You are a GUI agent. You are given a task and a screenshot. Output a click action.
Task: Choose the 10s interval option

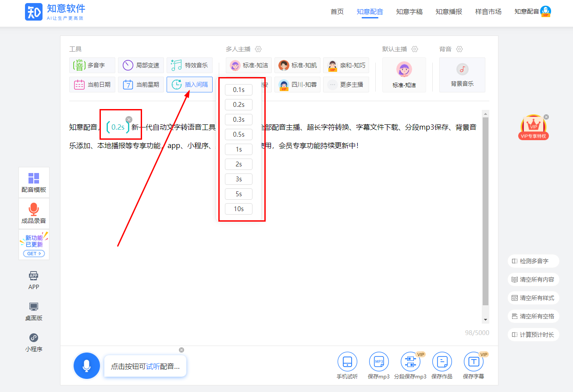pos(238,209)
